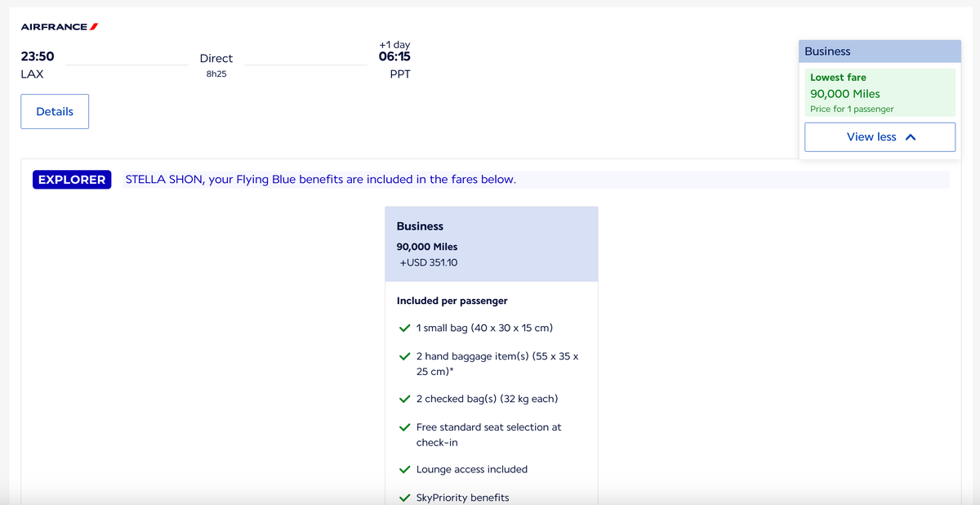Click the Flying Blue benefits message for Stella Shon
The height and width of the screenshot is (505, 980).
(320, 180)
